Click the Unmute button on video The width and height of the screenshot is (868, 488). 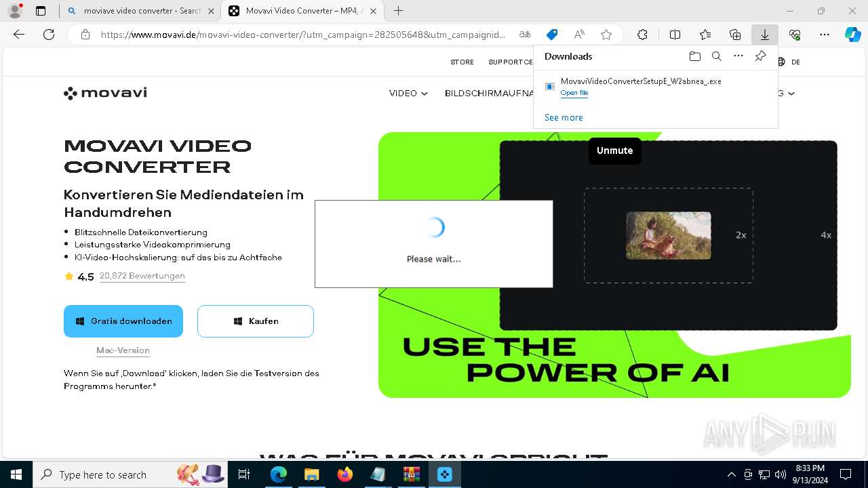point(615,150)
